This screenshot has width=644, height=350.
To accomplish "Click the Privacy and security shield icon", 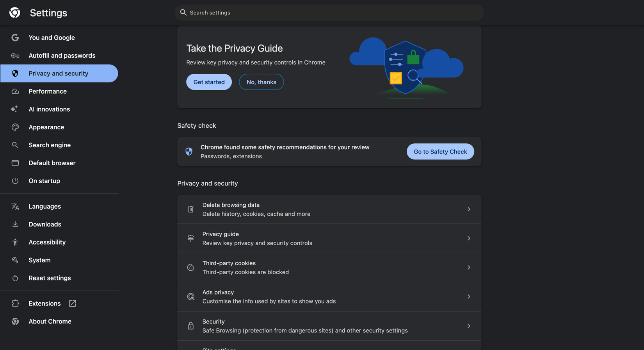I will 15,73.
